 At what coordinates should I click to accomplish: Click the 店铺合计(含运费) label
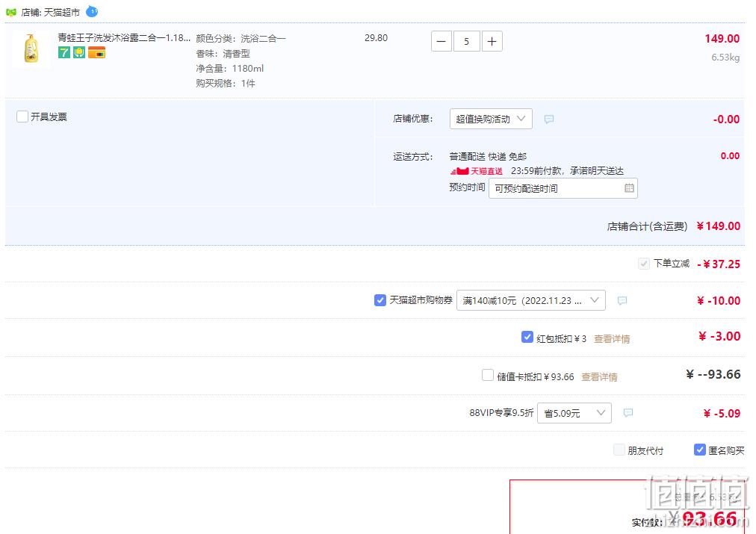[647, 226]
